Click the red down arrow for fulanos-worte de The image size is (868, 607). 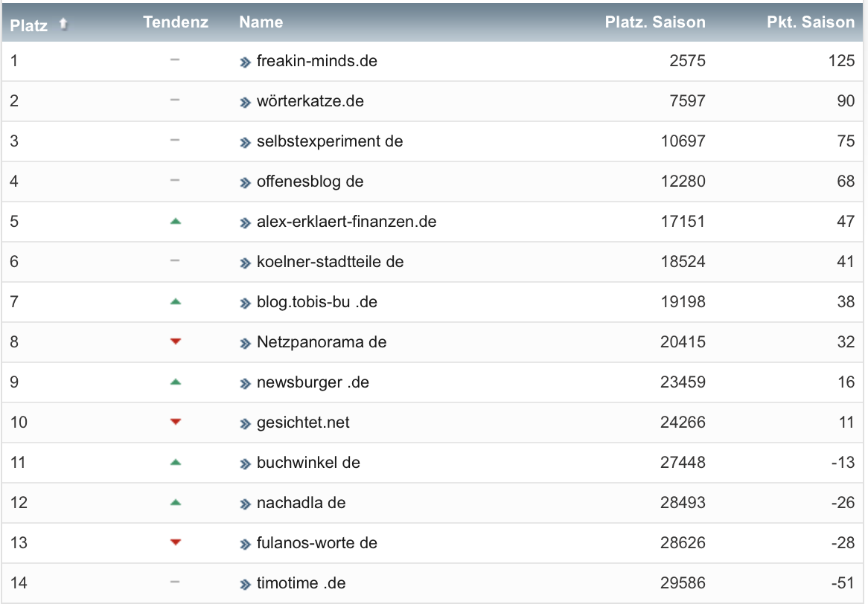[176, 542]
